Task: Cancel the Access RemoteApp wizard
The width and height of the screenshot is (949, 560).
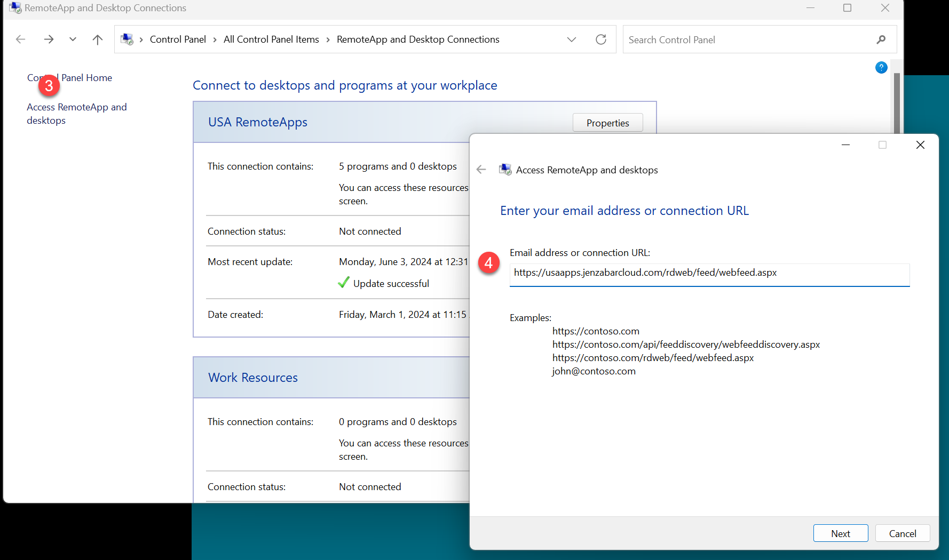Action: [x=903, y=533]
